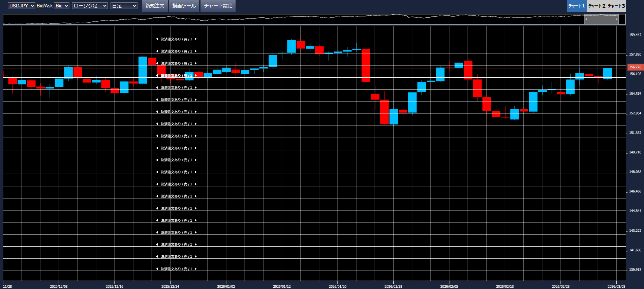Open the 日足 timeframe dropdown
The height and width of the screenshot is (289, 644).
coord(124,6)
